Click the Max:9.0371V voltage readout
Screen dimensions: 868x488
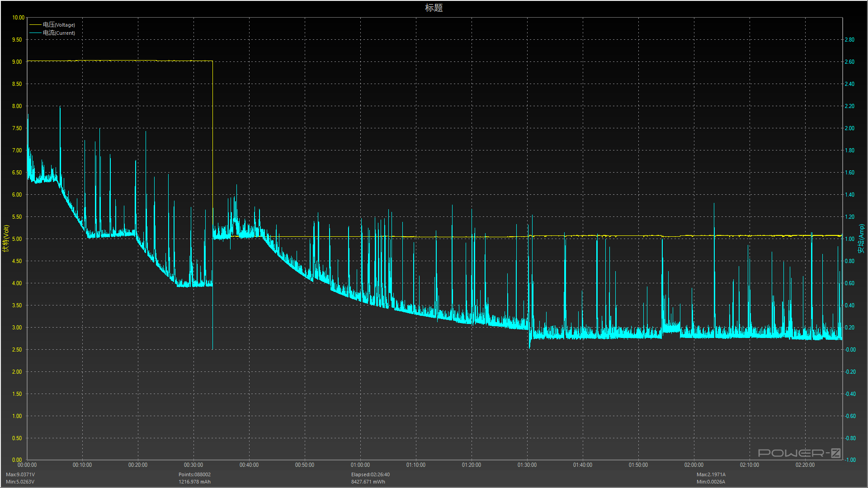click(20, 474)
